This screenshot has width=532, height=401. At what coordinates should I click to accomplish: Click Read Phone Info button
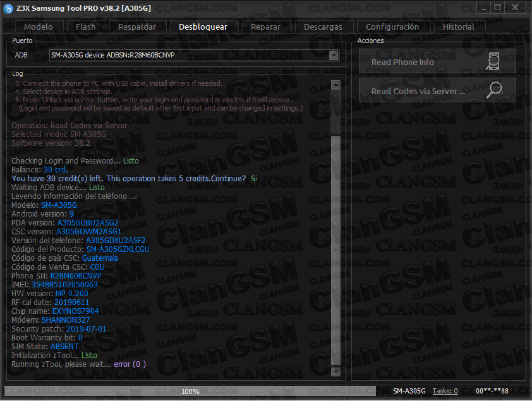point(437,61)
